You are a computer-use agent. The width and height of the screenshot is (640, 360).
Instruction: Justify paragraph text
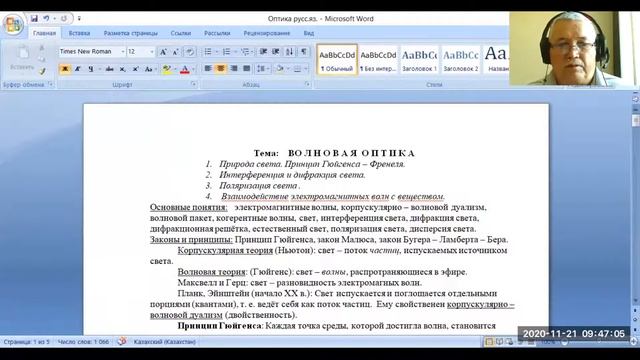247,69
